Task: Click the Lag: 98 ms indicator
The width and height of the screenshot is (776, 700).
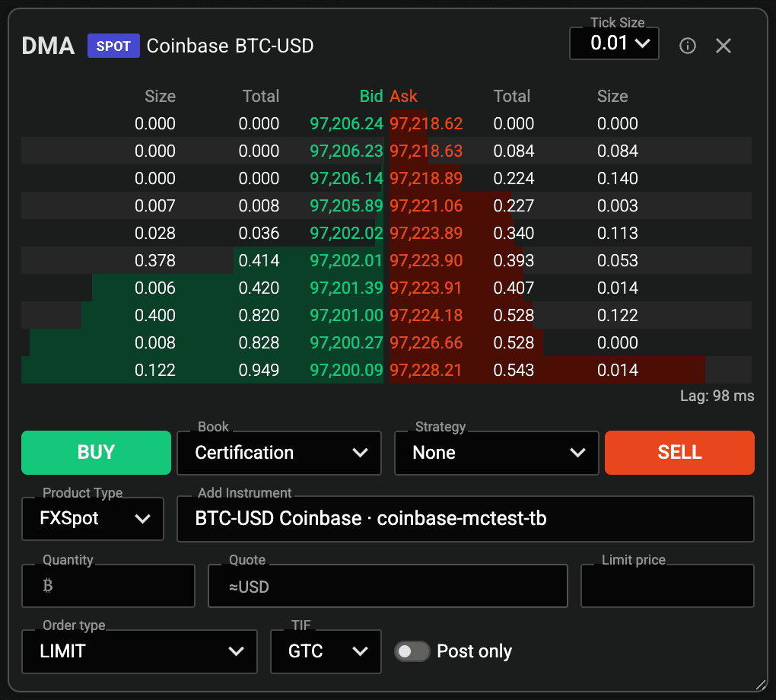Action: click(x=717, y=396)
